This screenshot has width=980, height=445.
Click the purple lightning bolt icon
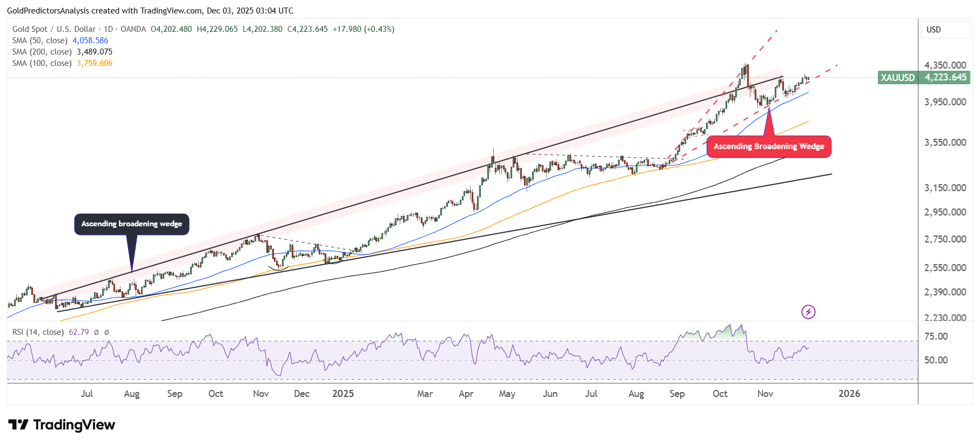(x=808, y=312)
